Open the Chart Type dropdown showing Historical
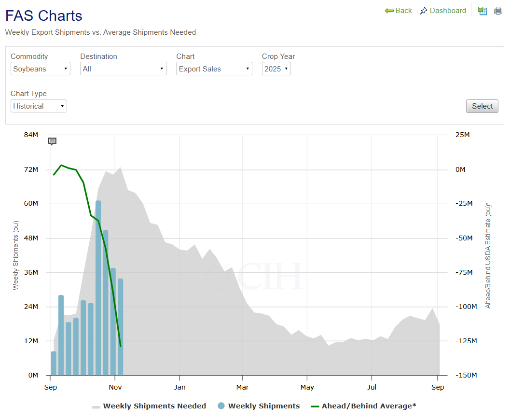Screen dimensions: 510x420 tap(39, 106)
